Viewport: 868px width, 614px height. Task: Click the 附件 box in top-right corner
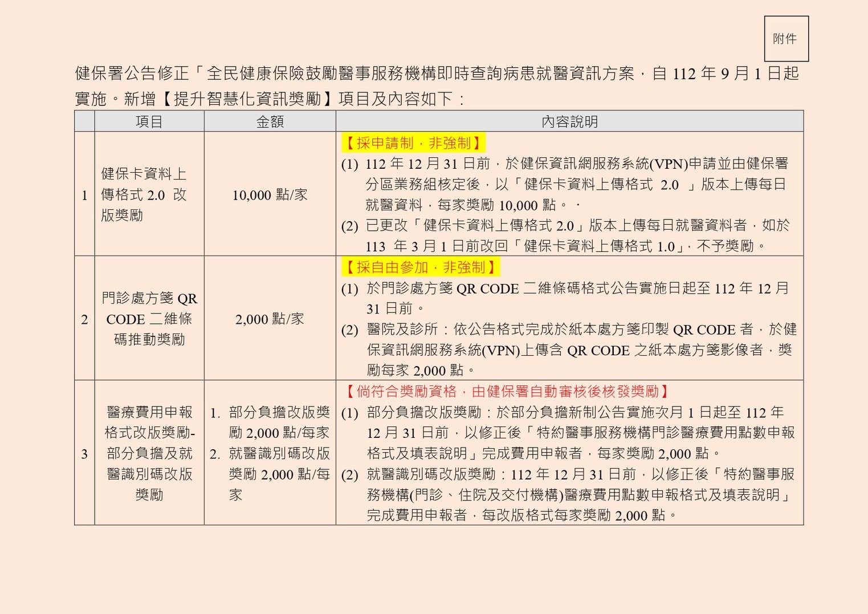click(x=785, y=39)
